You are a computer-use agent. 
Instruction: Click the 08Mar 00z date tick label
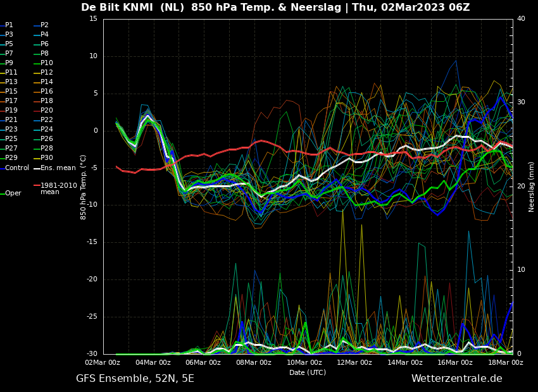point(254,362)
